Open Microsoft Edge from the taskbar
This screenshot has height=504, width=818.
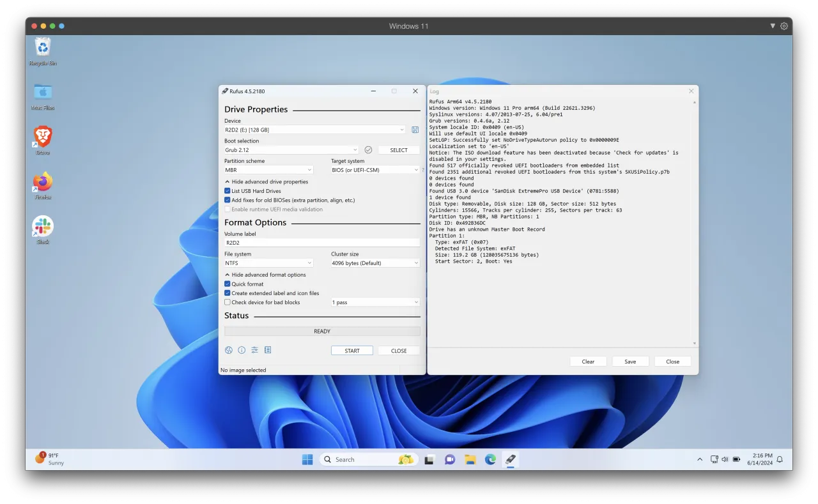[x=491, y=459]
